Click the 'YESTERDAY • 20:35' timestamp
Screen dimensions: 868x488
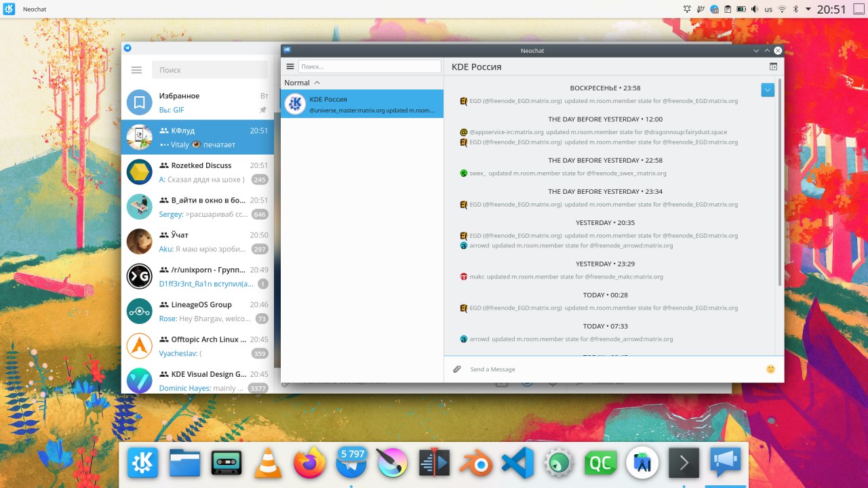pos(606,222)
